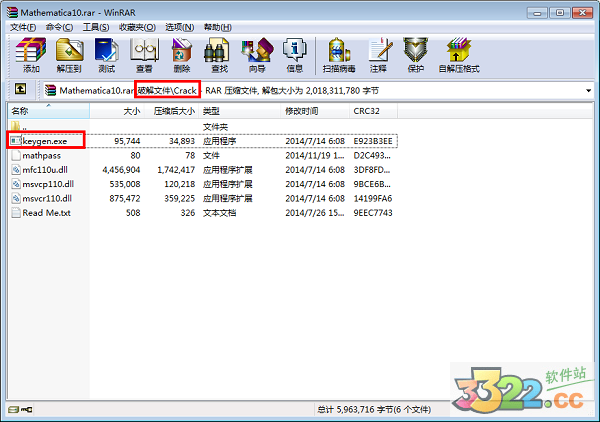Click the Delete (删除) toolbar icon
The width and height of the screenshot is (600, 422).
tap(181, 50)
